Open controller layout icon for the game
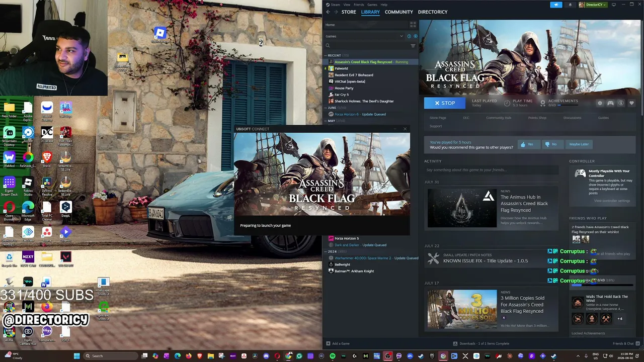 [x=610, y=103]
